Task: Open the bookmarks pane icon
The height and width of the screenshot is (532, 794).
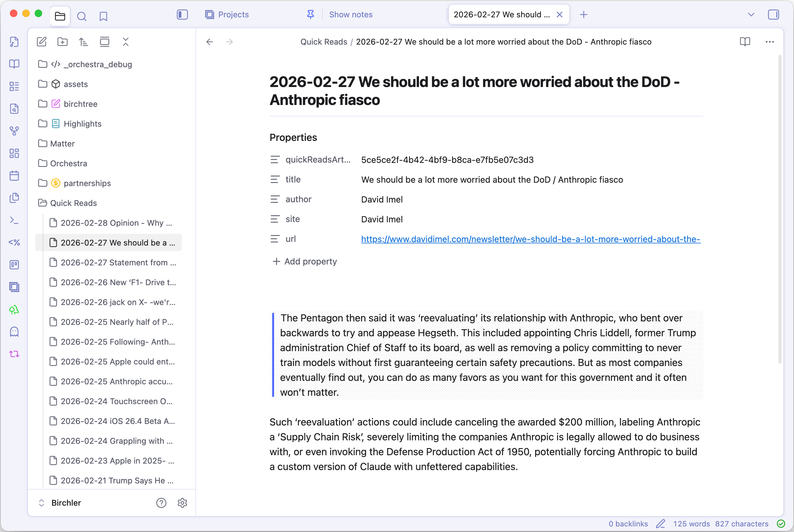Action: (x=103, y=16)
